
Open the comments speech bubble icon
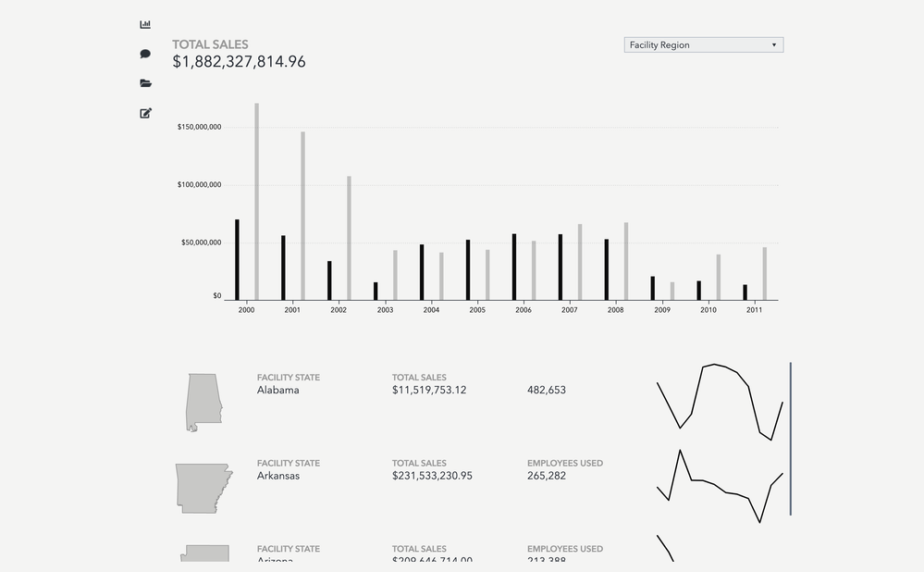coord(145,54)
